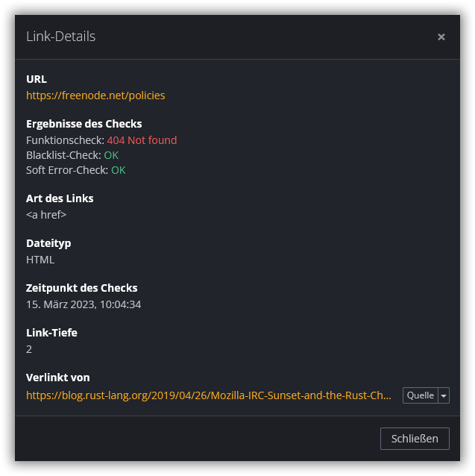Click the Blacklist-Check OK result

click(111, 155)
